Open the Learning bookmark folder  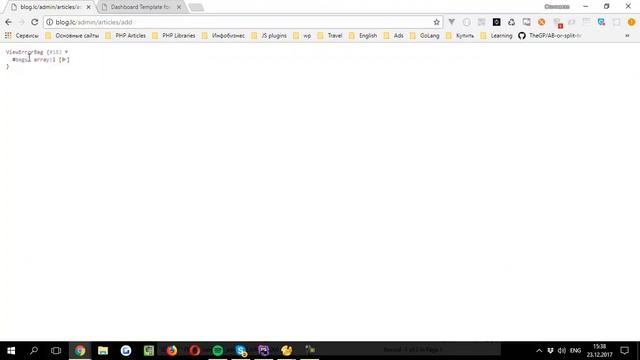[496, 36]
